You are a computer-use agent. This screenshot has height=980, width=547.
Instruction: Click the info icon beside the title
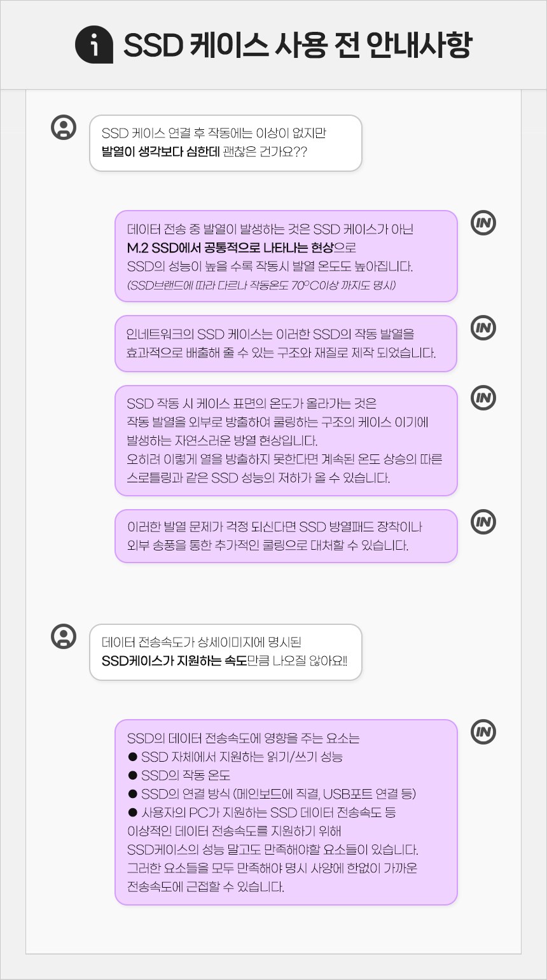tap(94, 45)
